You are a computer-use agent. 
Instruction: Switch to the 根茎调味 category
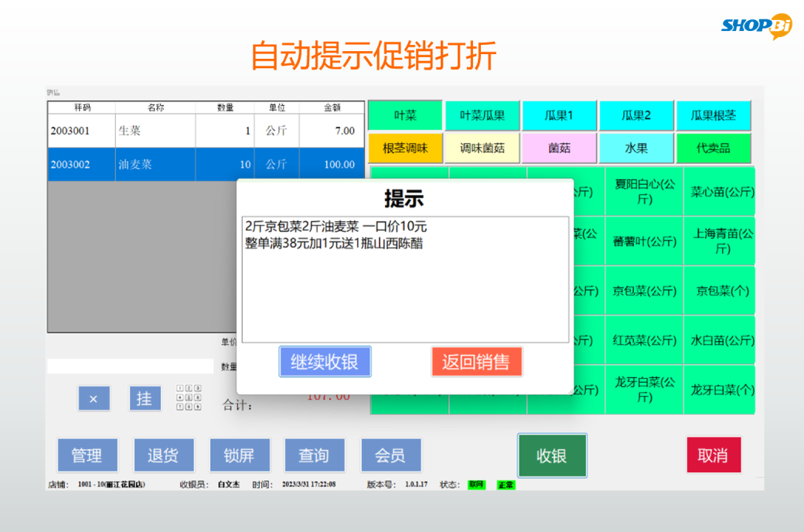click(x=404, y=148)
